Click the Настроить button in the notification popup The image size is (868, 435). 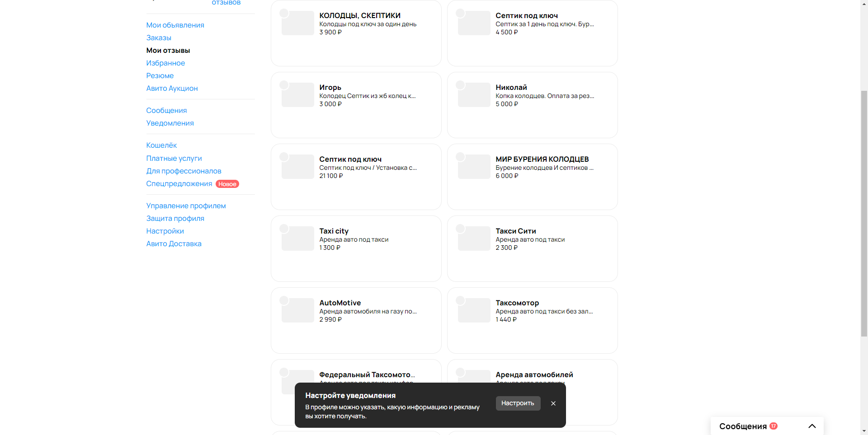pos(518,403)
